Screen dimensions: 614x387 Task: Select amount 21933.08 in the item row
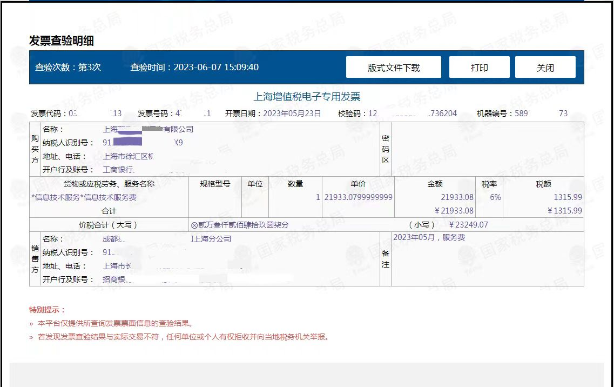click(457, 197)
